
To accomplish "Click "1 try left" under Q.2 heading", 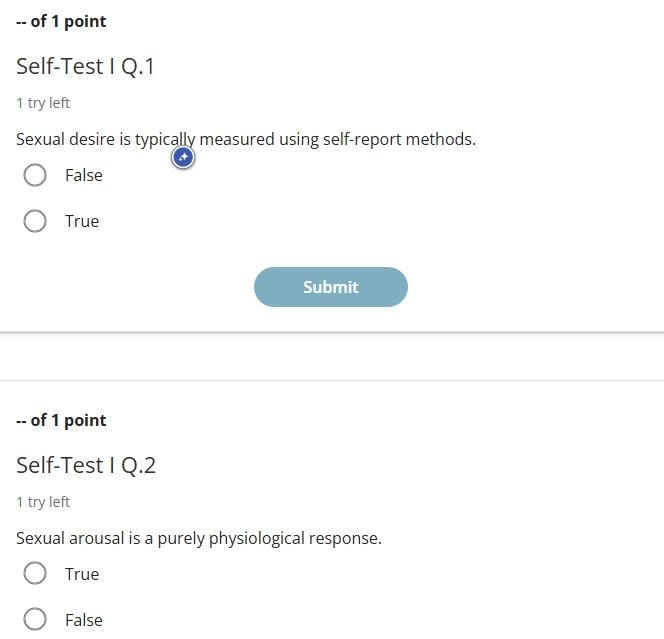I will (x=43, y=502).
